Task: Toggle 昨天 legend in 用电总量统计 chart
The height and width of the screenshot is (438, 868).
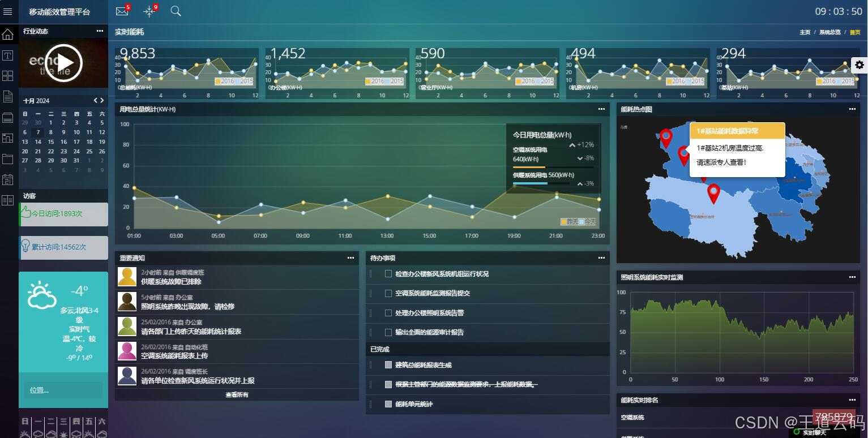Action: click(570, 222)
